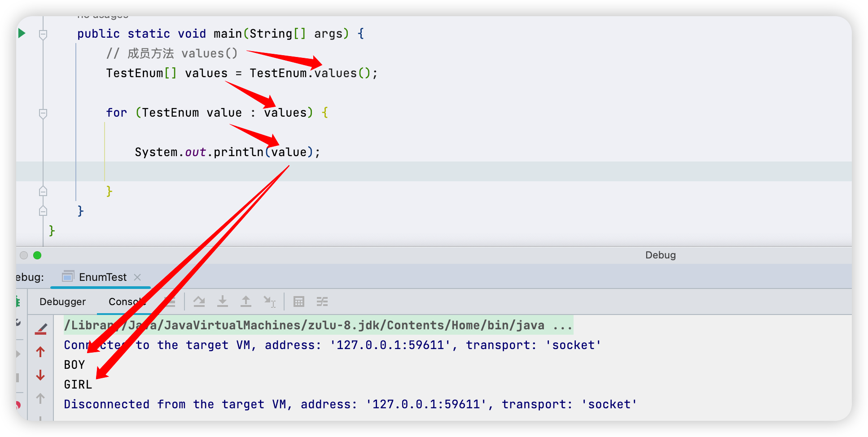This screenshot has width=868, height=437.
Task: Click BOY output line in console
Action: coord(75,365)
